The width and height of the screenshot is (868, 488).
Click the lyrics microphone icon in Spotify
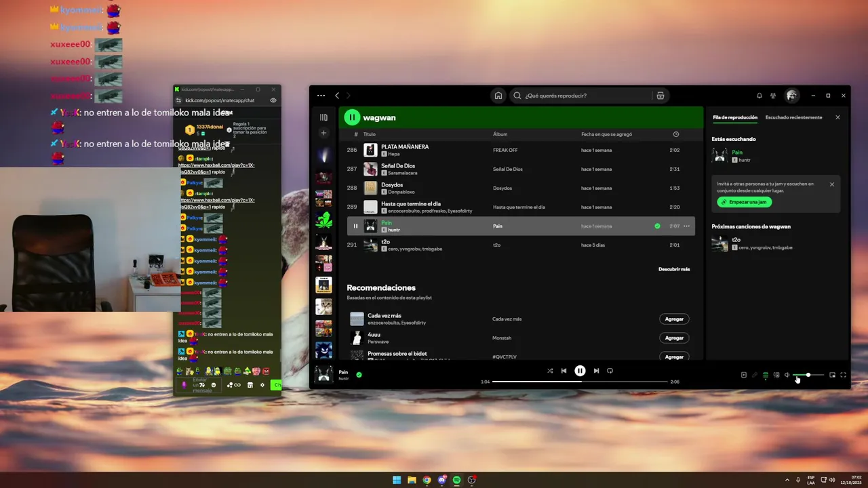(x=754, y=375)
